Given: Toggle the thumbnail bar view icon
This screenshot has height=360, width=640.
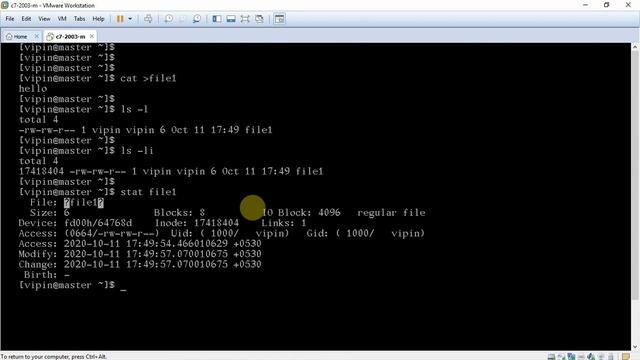Looking at the screenshot, I should [x=231, y=19].
